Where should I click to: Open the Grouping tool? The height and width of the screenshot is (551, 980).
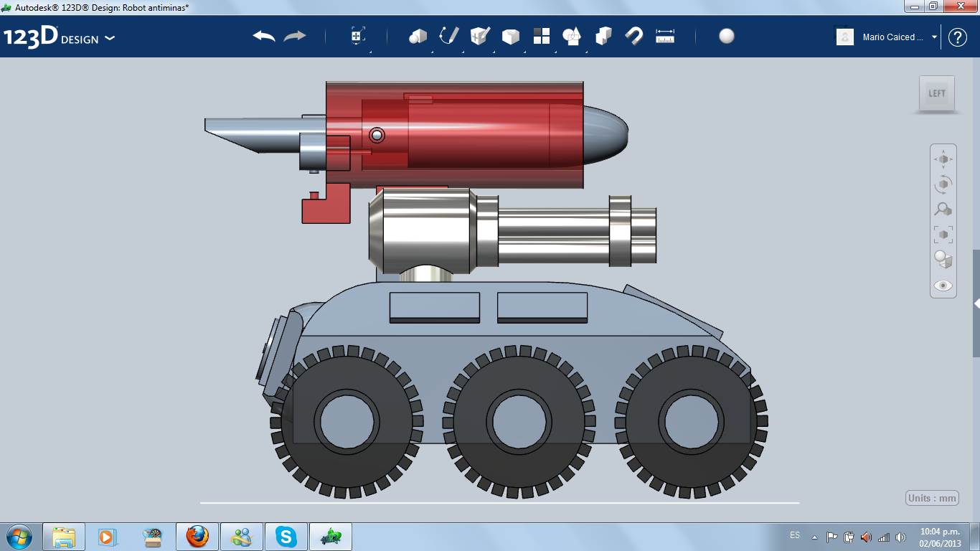[572, 36]
